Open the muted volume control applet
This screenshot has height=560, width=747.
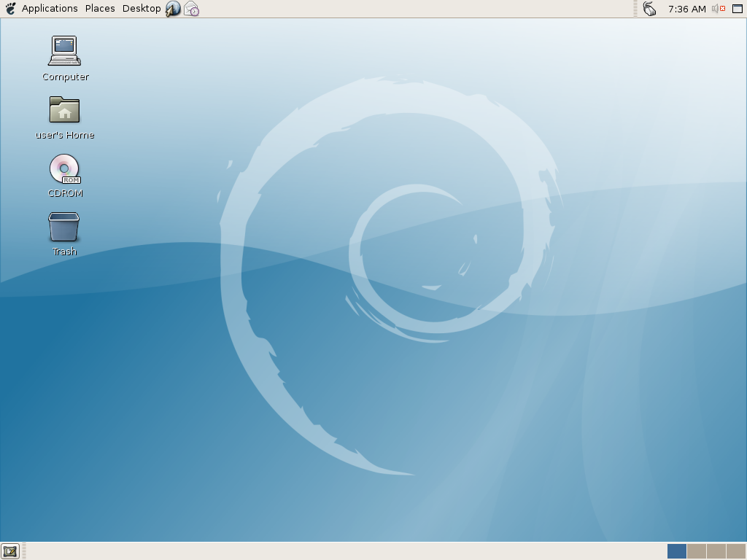tap(718, 9)
